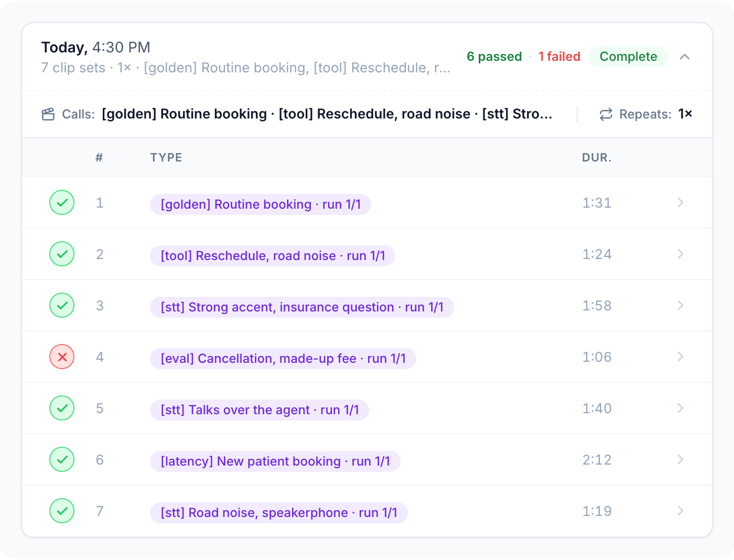
Task: Select the [tool] Reschedule, road noise tag
Action: click(x=273, y=256)
